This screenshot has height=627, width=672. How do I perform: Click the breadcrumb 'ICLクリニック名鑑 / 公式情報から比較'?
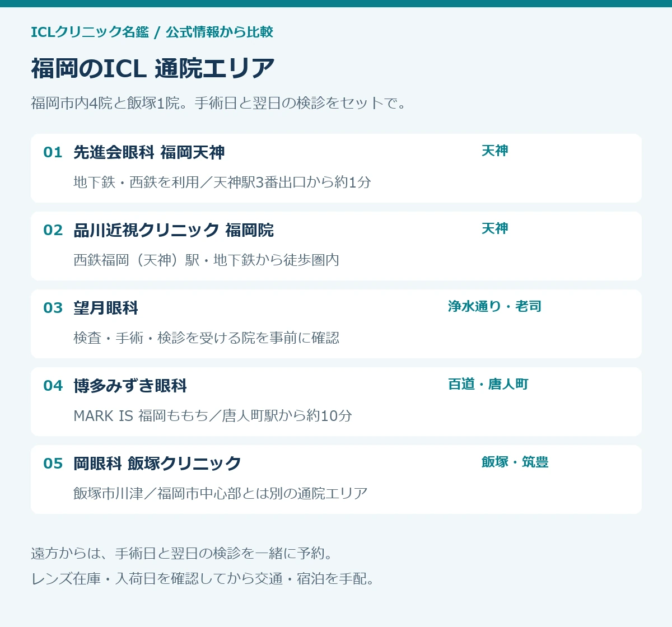click(x=152, y=32)
